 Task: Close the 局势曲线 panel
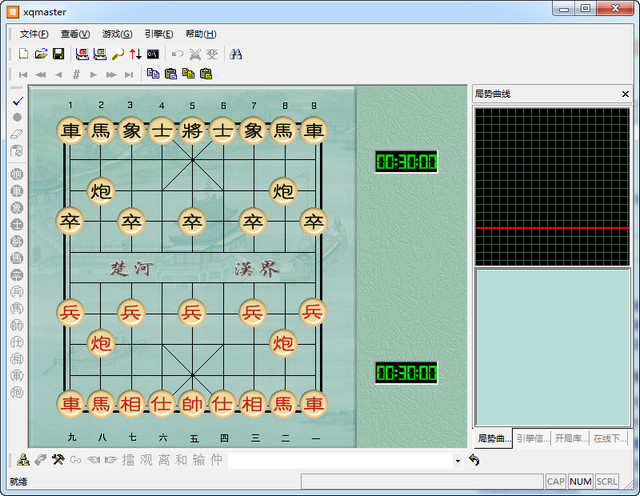[625, 94]
